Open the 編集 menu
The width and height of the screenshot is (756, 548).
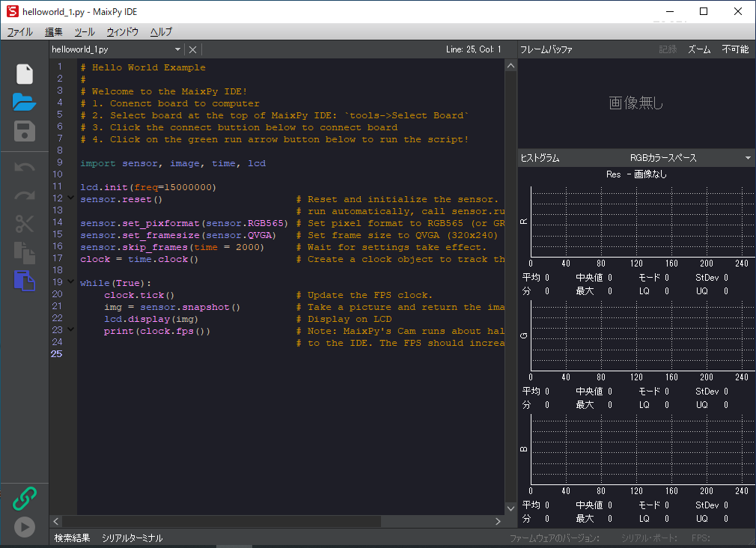[x=53, y=32]
